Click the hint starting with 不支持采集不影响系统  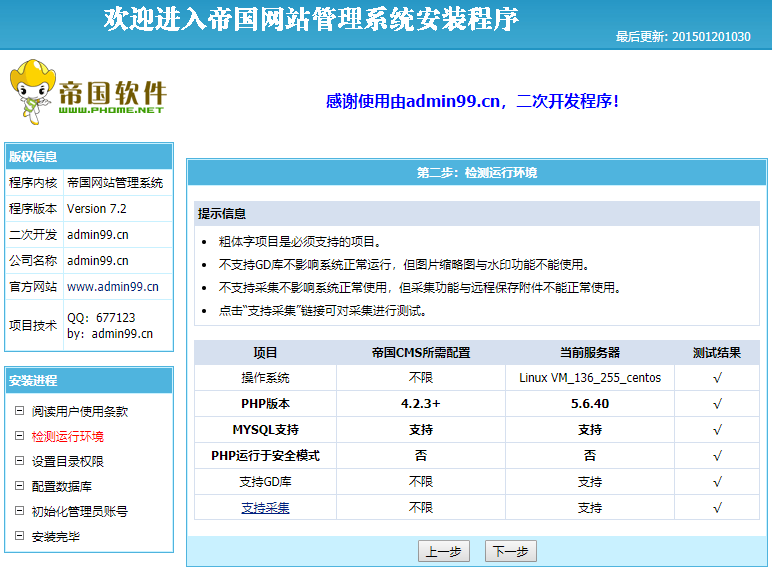[x=419, y=287]
